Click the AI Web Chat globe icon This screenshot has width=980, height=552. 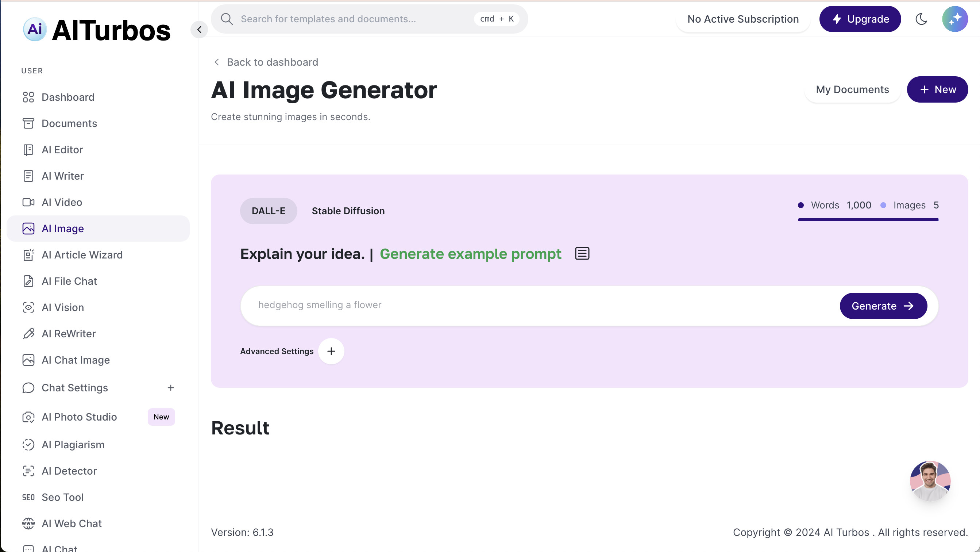tap(28, 524)
